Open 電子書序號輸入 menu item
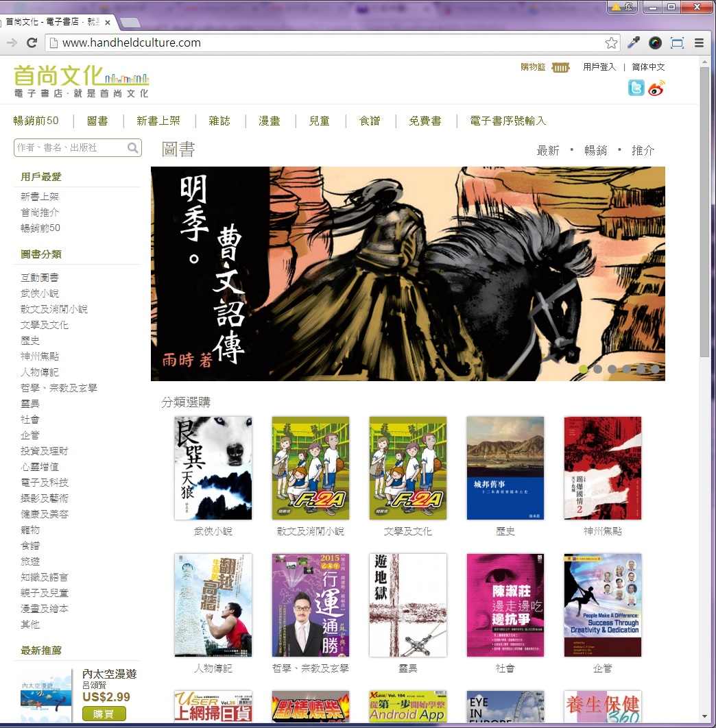This screenshot has width=716, height=728. [x=508, y=121]
